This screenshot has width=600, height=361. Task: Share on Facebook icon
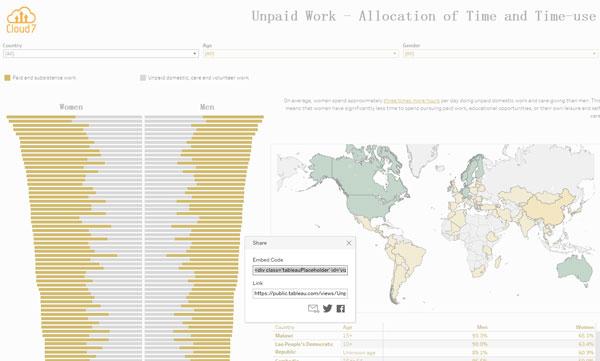point(341,309)
